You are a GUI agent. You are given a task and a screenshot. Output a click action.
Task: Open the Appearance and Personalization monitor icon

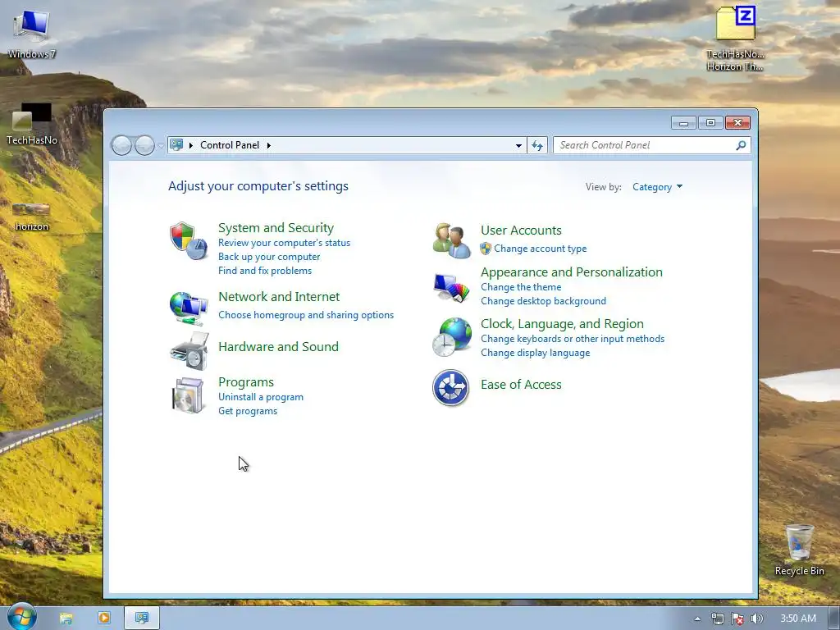tap(452, 287)
